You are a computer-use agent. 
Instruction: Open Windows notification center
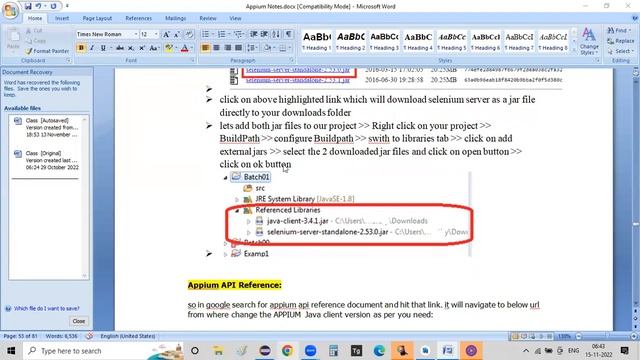click(624, 351)
